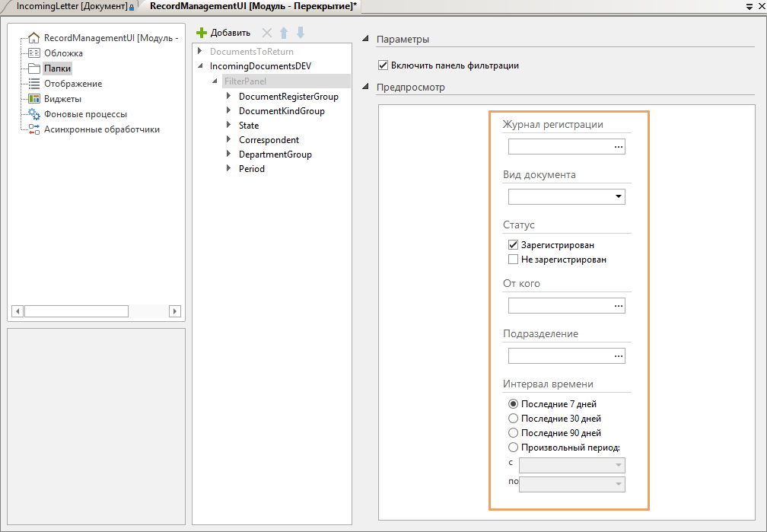Select Асинхронные обработчики tree item
767x532 pixels.
(x=101, y=129)
